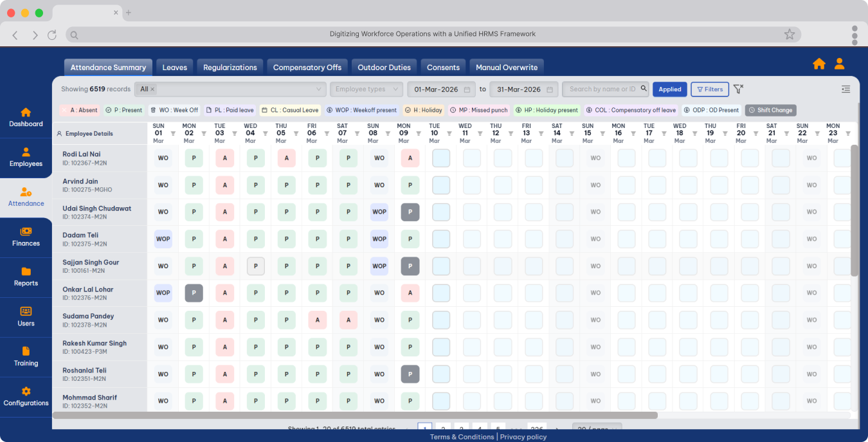Viewport: 868px width, 442px height.
Task: Go to Dashboard in the sidebar
Action: (26, 117)
